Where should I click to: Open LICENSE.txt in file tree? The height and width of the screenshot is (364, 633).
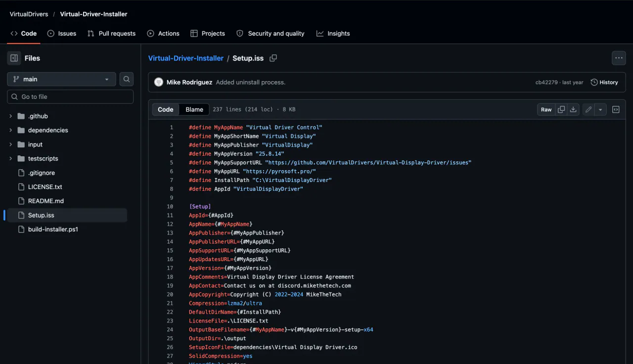point(45,187)
